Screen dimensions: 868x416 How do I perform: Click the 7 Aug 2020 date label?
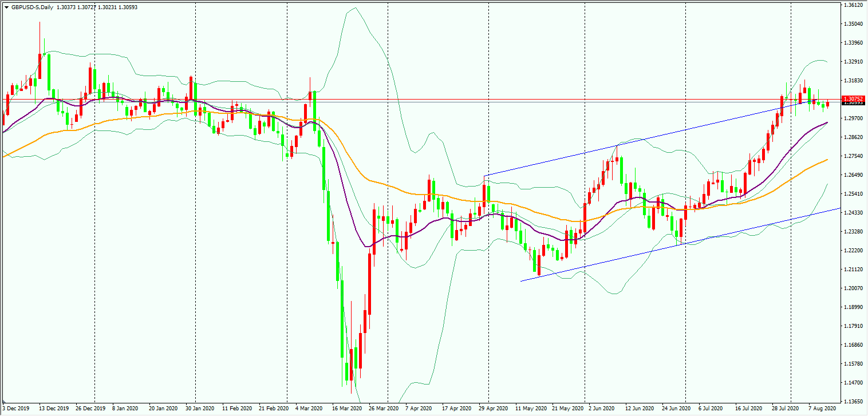click(x=822, y=409)
